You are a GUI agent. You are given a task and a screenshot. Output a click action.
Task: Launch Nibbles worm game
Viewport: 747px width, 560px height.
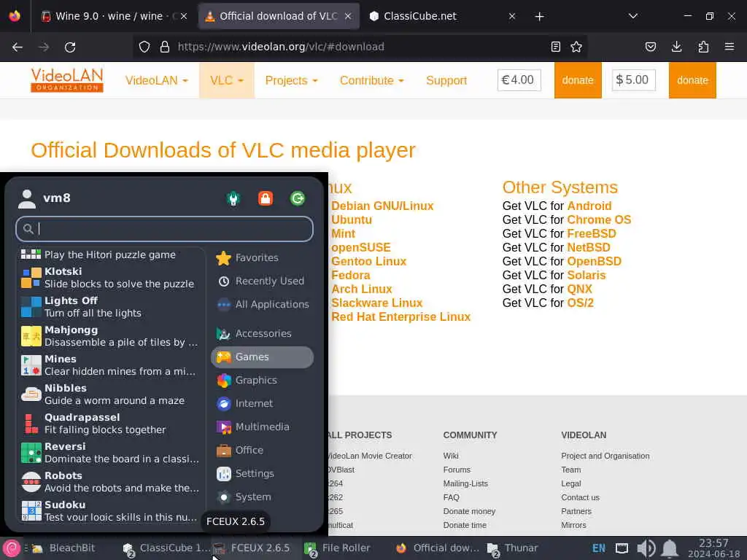111,394
